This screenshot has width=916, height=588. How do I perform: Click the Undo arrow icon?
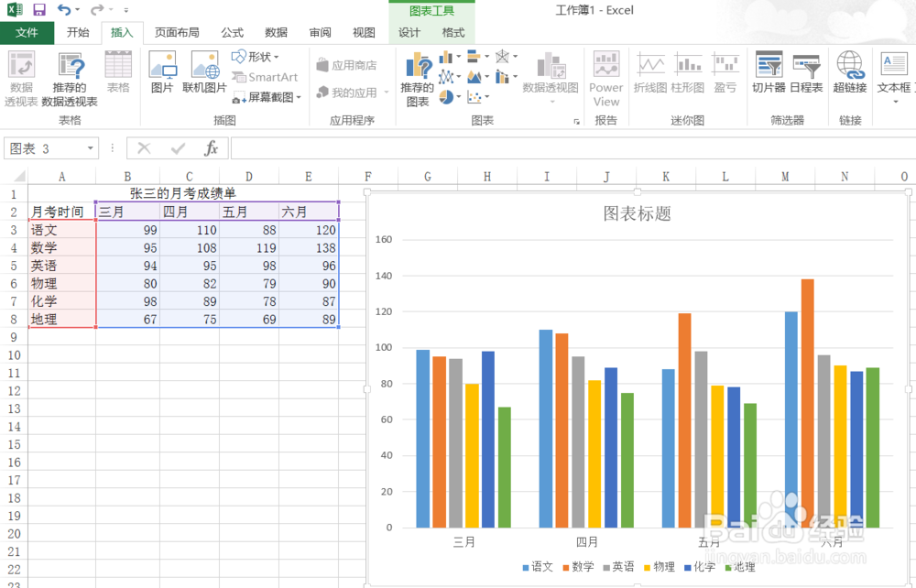pos(64,9)
